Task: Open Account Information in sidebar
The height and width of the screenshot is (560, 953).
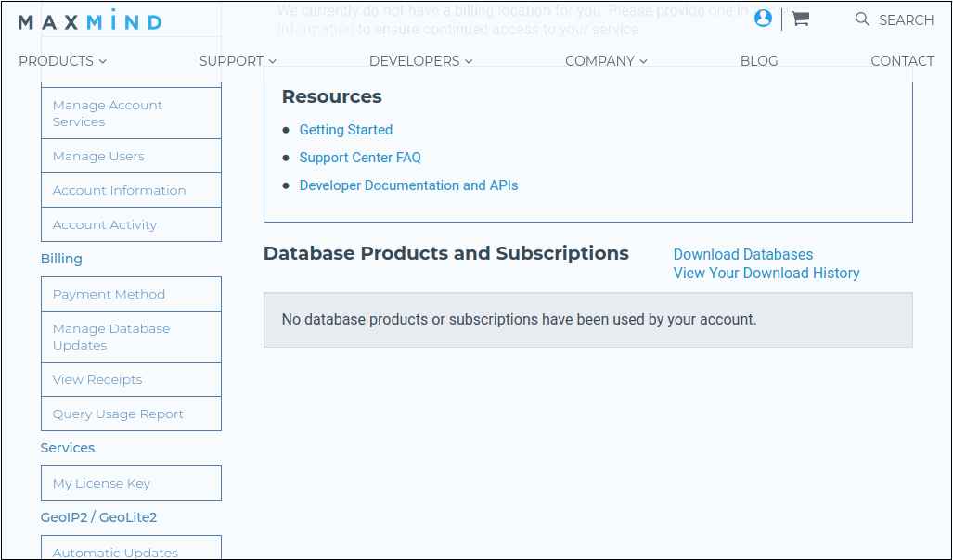Action: [131, 190]
